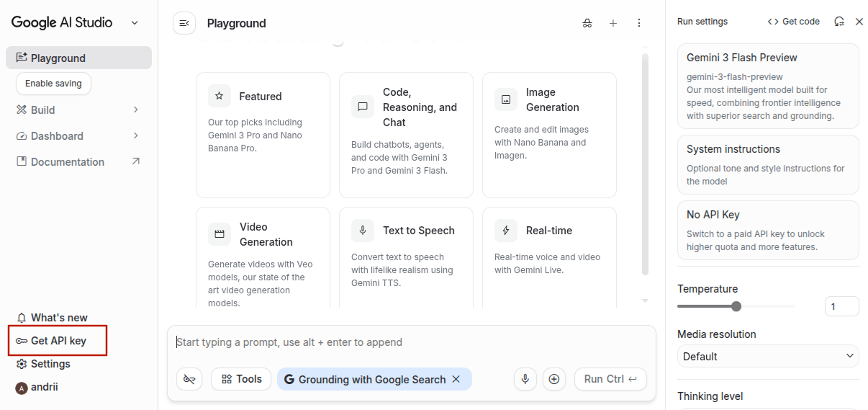The image size is (868, 410).
Task: Click the No API Key card
Action: pyautogui.click(x=768, y=230)
